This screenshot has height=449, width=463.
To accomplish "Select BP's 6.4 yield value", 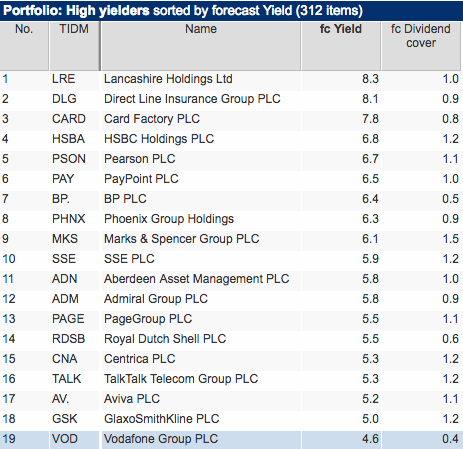I will coord(370,199).
